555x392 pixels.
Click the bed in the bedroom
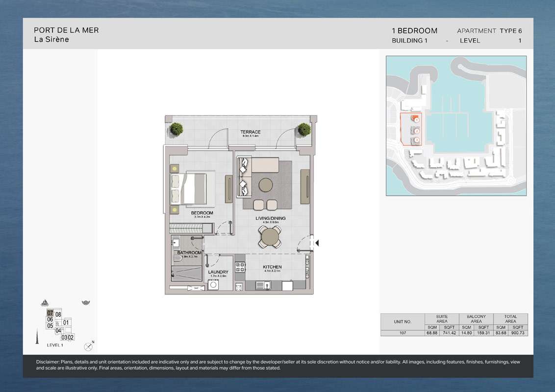tap(188, 189)
